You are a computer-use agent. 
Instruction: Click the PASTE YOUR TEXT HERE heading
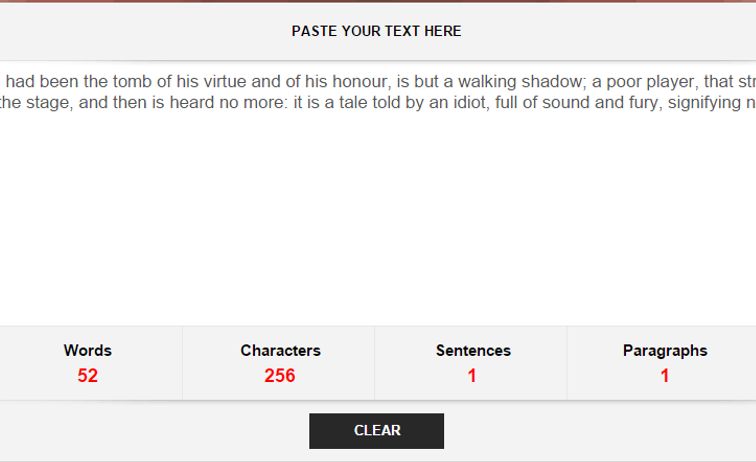pos(376,31)
